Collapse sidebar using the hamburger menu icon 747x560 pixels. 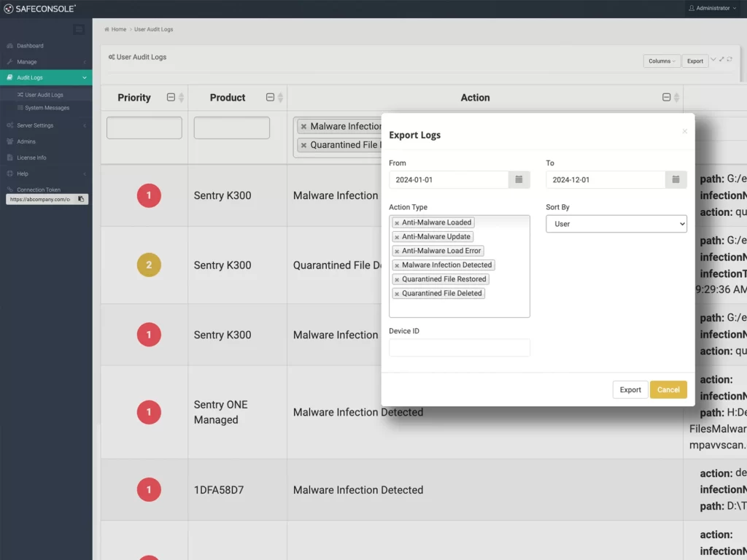click(x=79, y=30)
